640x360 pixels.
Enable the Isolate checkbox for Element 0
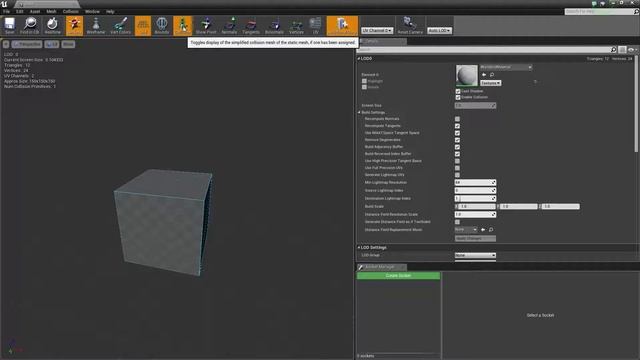(x=364, y=87)
